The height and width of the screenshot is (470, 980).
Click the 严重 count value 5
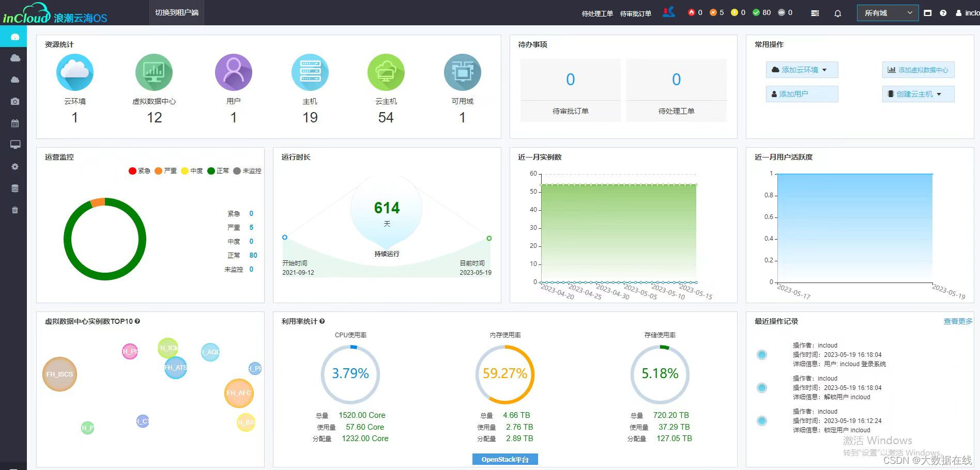pyautogui.click(x=251, y=227)
